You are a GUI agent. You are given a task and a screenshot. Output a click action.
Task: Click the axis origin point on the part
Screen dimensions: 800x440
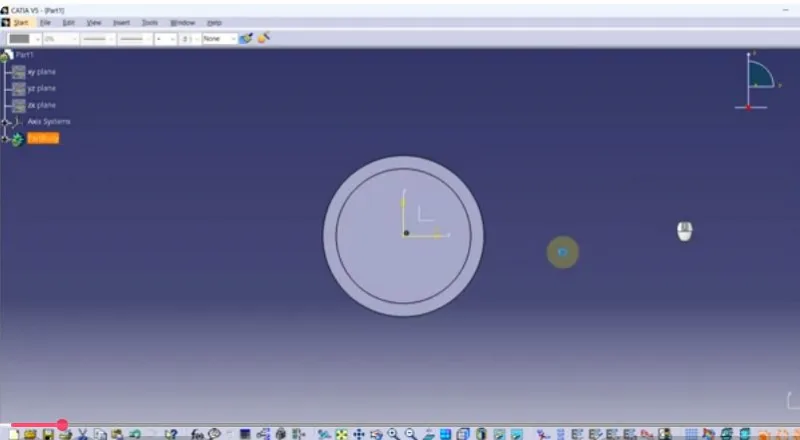tap(406, 233)
